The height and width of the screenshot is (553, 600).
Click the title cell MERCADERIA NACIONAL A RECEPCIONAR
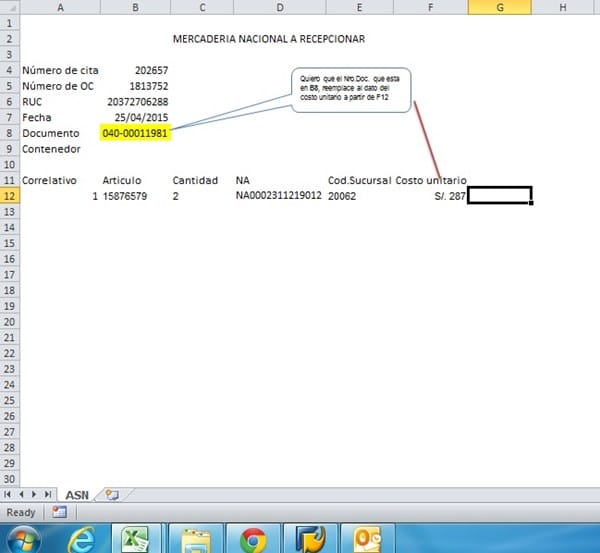(269, 39)
